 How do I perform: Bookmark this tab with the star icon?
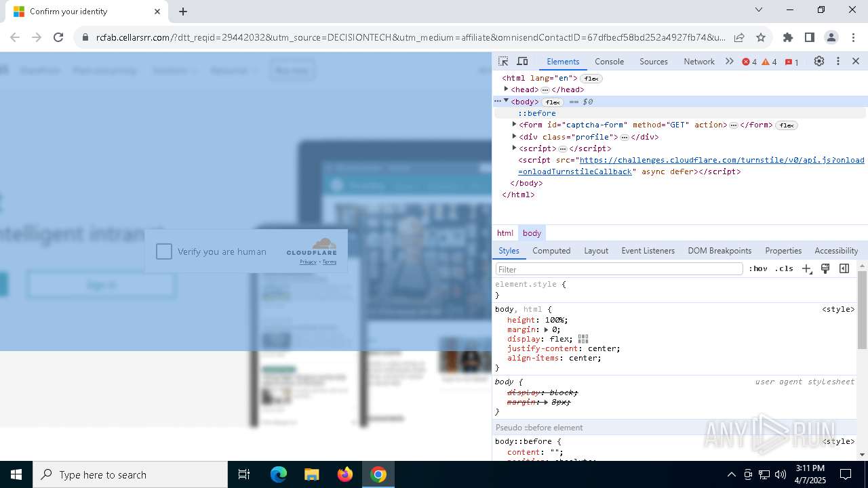[761, 37]
